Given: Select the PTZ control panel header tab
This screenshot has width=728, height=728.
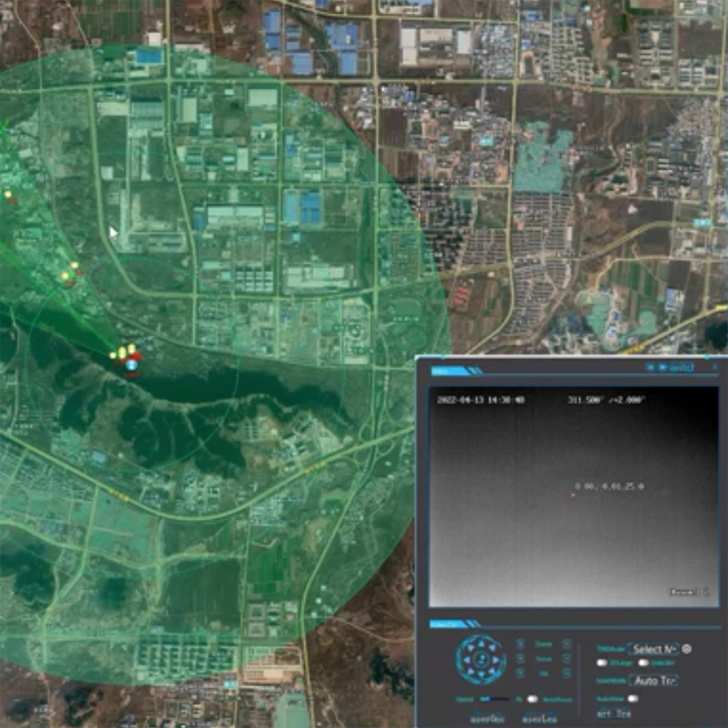Looking at the screenshot, I should 446,623.
